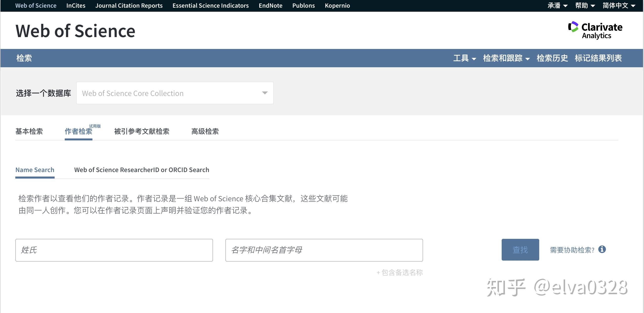644x313 pixels.
Task: Select the ResearcherID or ORCID Search tab
Action: point(142,170)
